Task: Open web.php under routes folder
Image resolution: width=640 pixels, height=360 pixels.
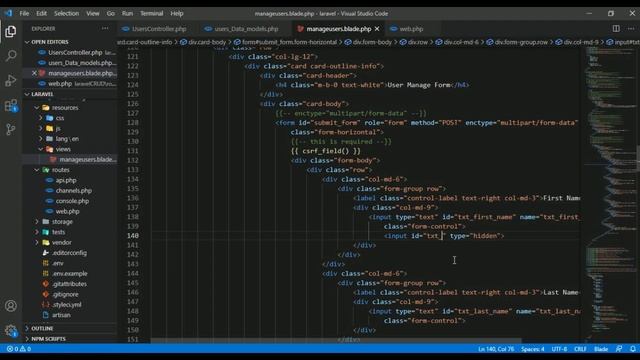Action: pyautogui.click(x=67, y=211)
